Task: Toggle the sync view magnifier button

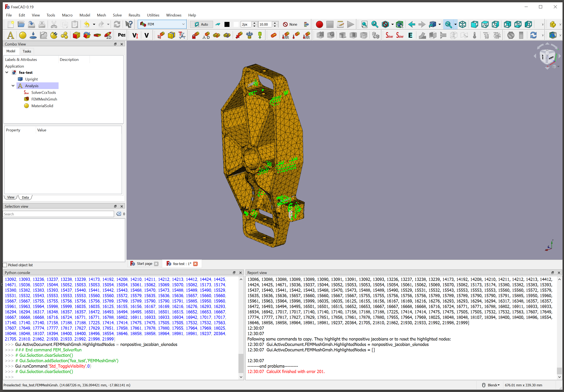Action: pyautogui.click(x=448, y=24)
